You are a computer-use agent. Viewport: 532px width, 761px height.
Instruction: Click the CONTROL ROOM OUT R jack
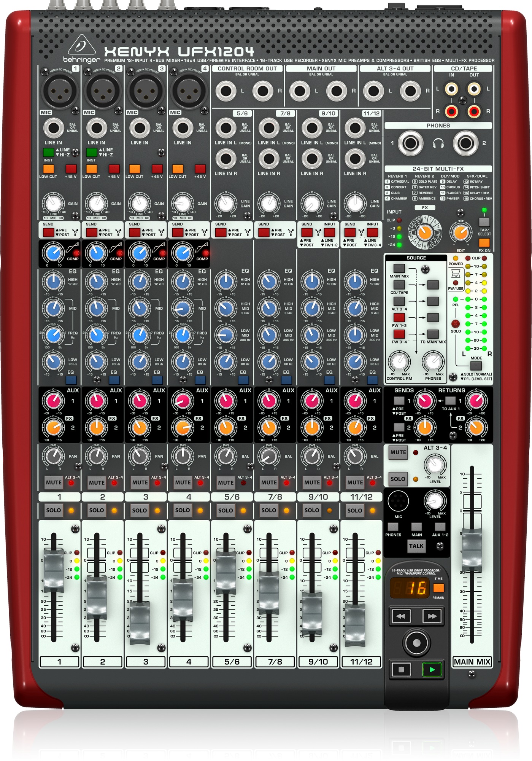pyautogui.click(x=263, y=91)
